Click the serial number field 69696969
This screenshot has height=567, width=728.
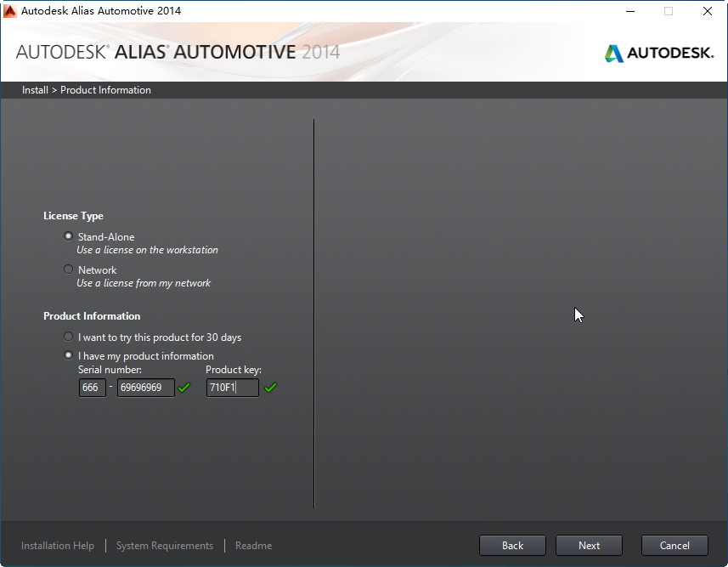point(146,388)
